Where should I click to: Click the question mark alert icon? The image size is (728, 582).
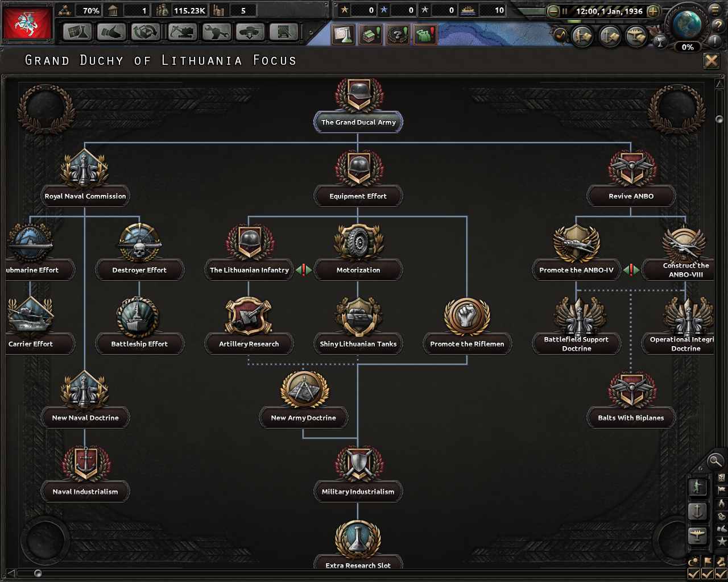pos(398,35)
